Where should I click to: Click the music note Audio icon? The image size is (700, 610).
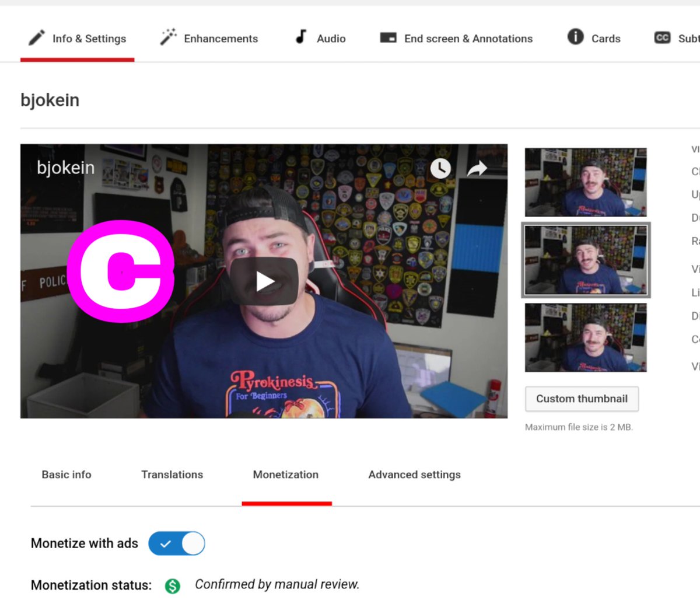pyautogui.click(x=301, y=37)
